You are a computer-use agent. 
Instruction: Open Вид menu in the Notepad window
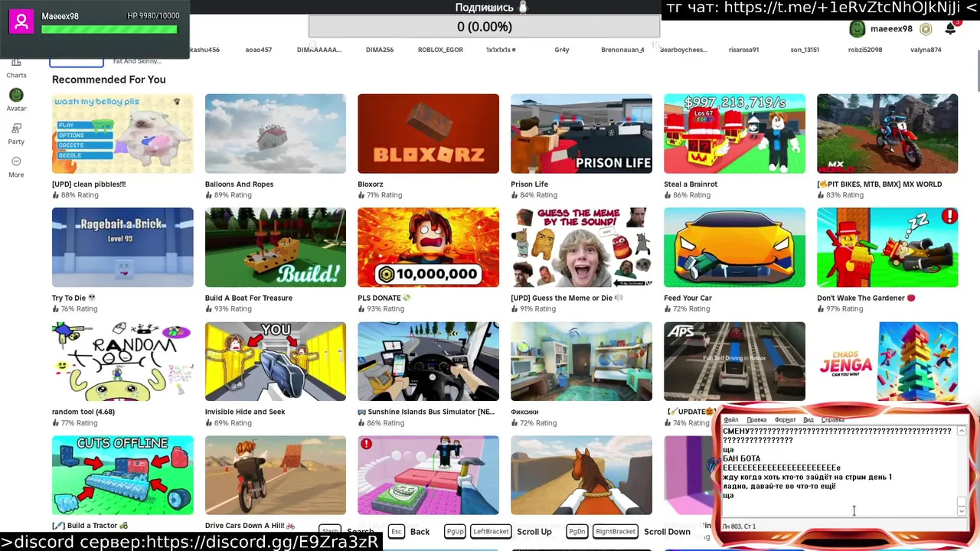click(808, 419)
